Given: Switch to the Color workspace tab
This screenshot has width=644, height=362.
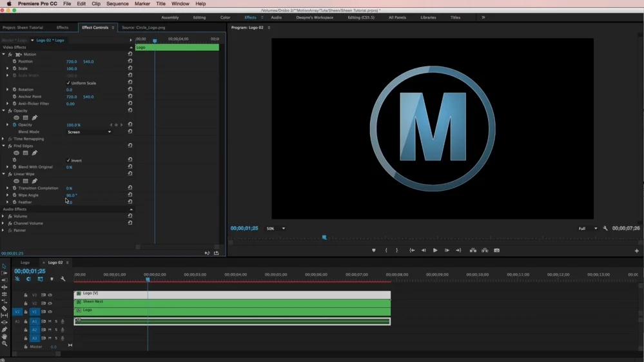Looking at the screenshot, I should coord(225,17).
